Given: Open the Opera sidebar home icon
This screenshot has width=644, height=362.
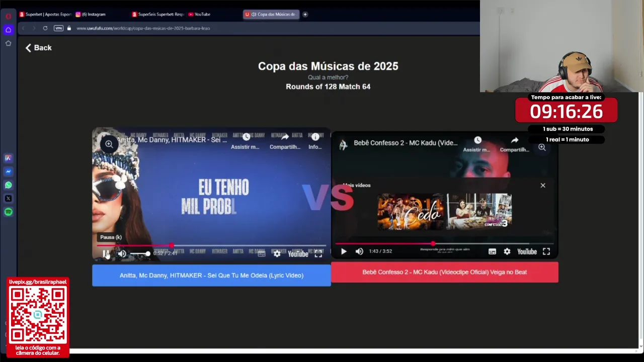Looking at the screenshot, I should point(8,30).
